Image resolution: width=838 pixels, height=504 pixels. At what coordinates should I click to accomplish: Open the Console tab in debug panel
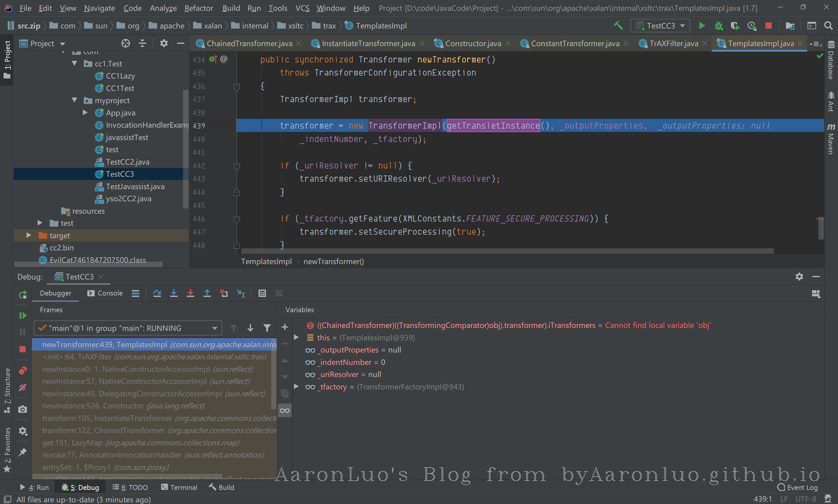[105, 293]
